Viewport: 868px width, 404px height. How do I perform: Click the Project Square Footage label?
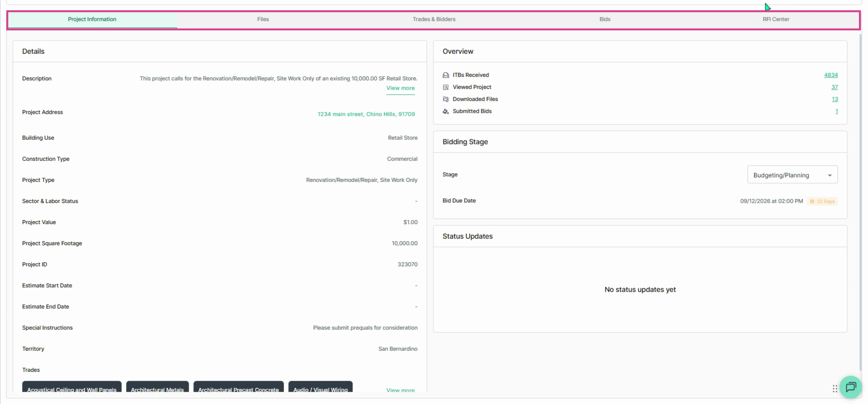pos(52,243)
